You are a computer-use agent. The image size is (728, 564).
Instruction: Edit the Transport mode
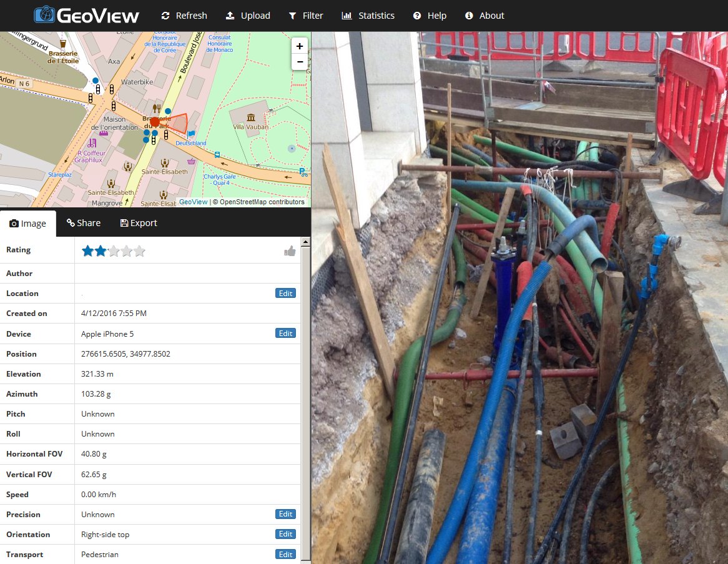click(x=285, y=554)
